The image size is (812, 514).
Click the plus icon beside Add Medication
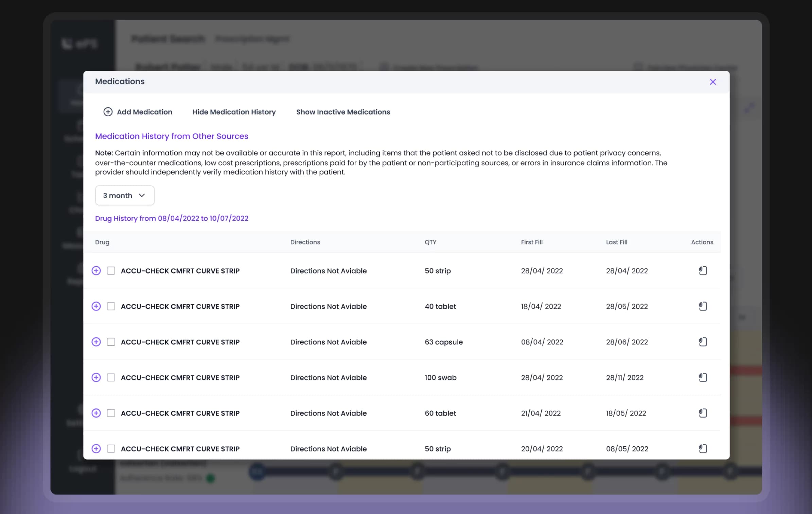click(x=108, y=112)
